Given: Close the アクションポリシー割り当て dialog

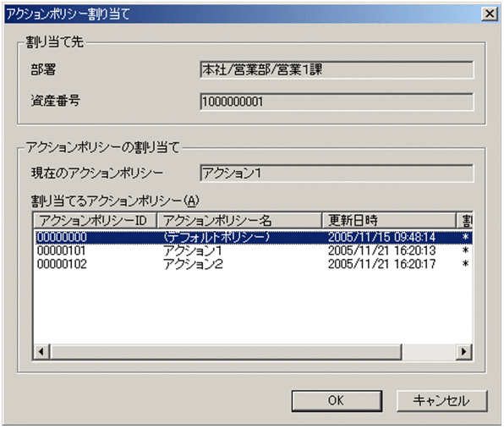Looking at the screenshot, I should pyautogui.click(x=490, y=14).
